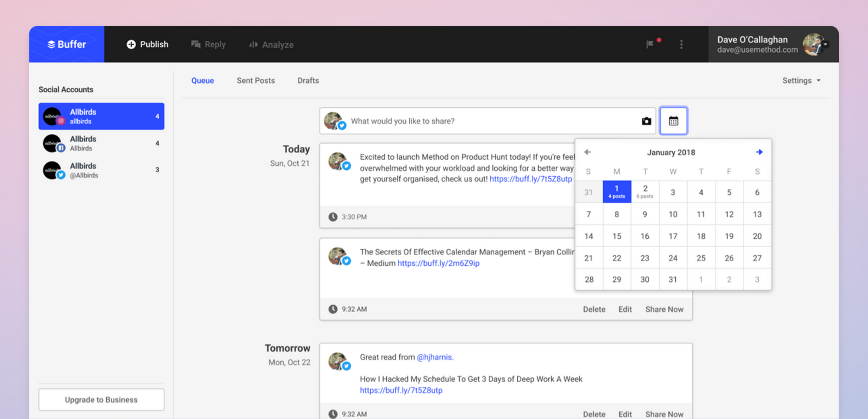The height and width of the screenshot is (419, 868).
Task: Select greyed-out December 31 in calendar
Action: (x=589, y=192)
